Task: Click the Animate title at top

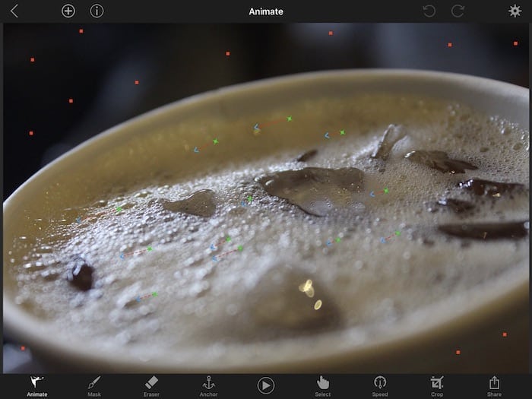Action: tap(266, 11)
